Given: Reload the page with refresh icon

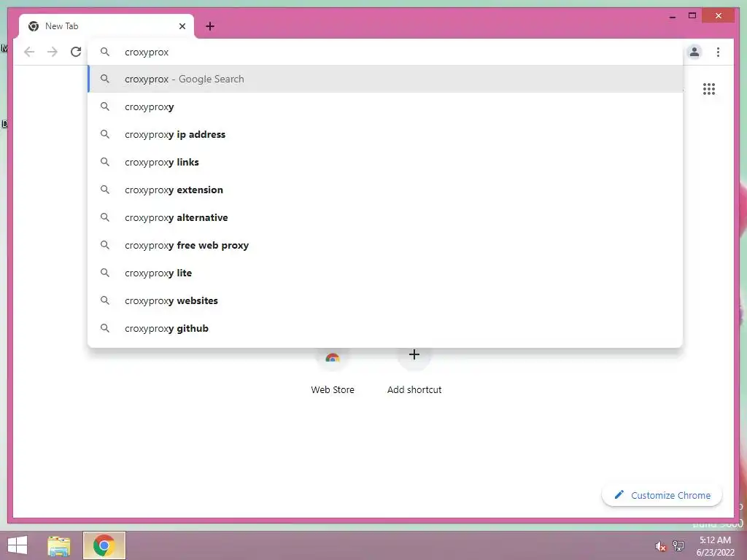Looking at the screenshot, I should coord(76,52).
